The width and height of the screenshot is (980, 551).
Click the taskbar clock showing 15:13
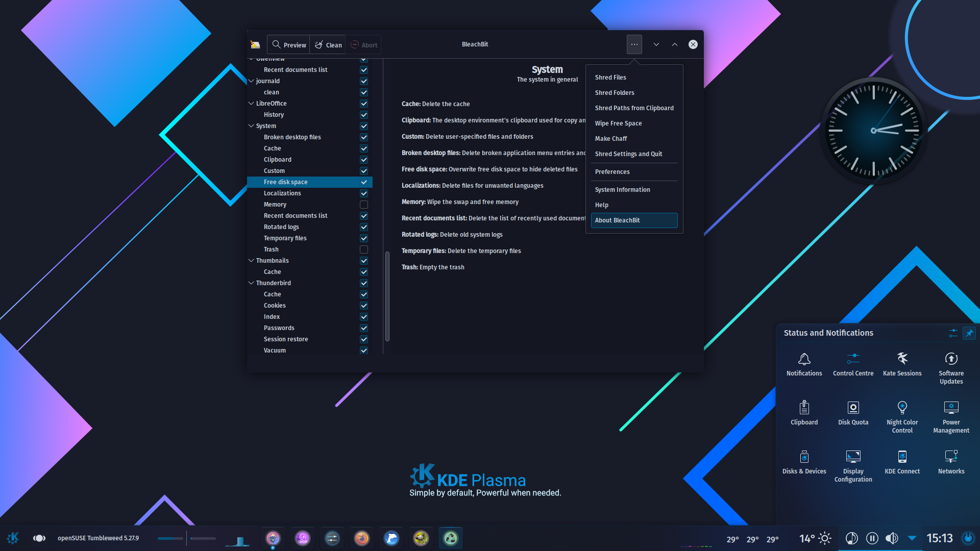point(939,538)
